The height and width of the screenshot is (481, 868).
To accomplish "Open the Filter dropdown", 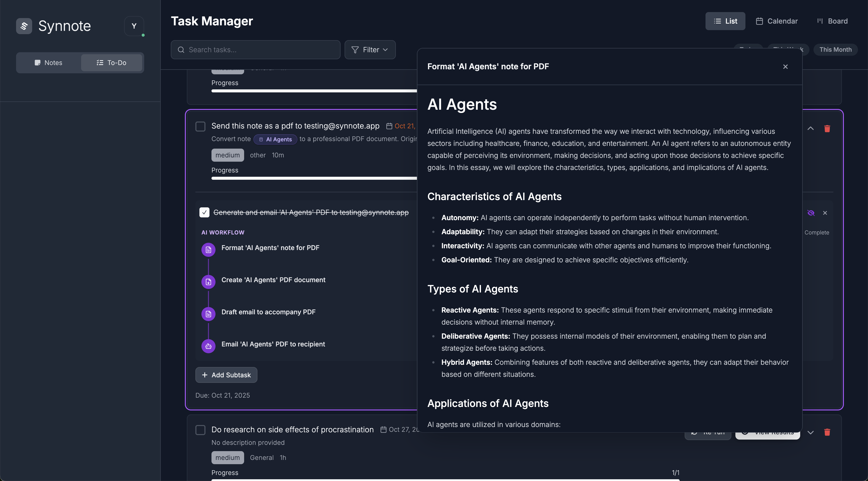I will (x=370, y=50).
